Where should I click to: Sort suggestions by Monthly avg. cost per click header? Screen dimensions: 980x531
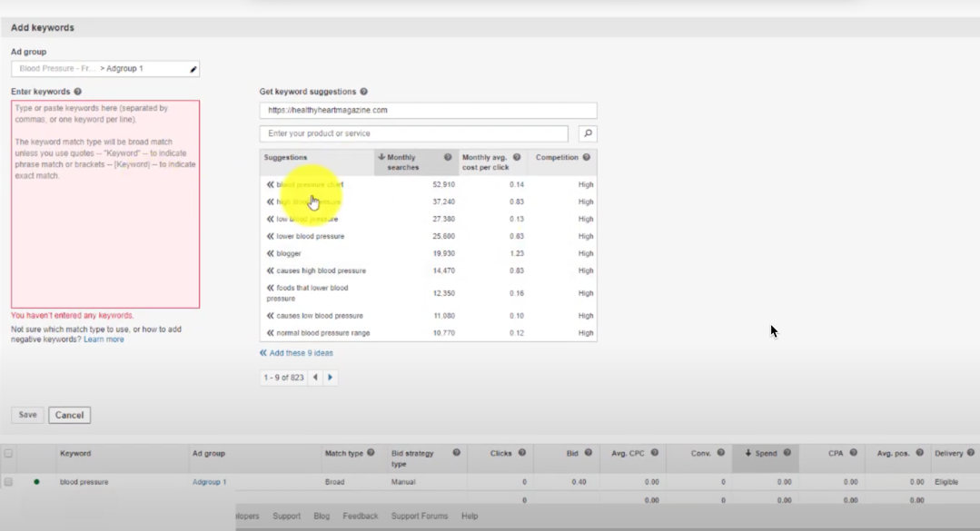(485, 162)
